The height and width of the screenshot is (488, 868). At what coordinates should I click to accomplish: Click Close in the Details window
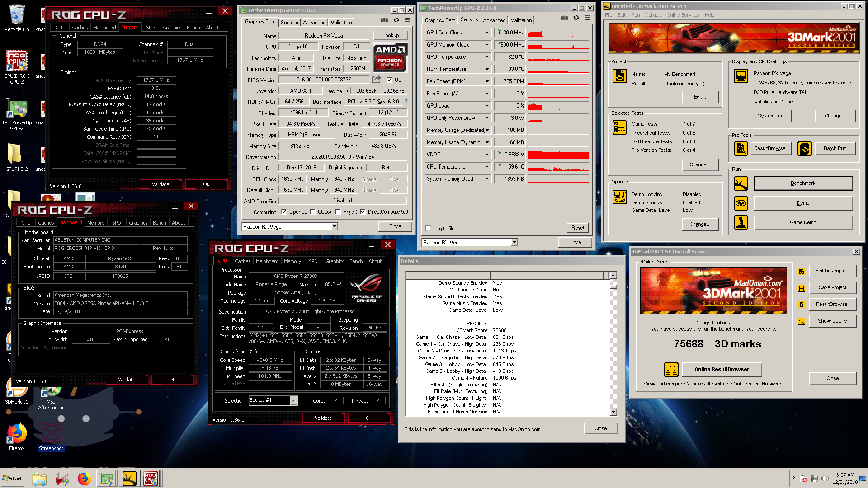[600, 428]
